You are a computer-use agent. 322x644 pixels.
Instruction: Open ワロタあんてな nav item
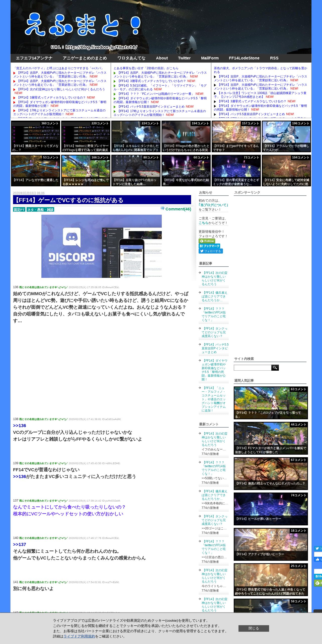tap(131, 58)
